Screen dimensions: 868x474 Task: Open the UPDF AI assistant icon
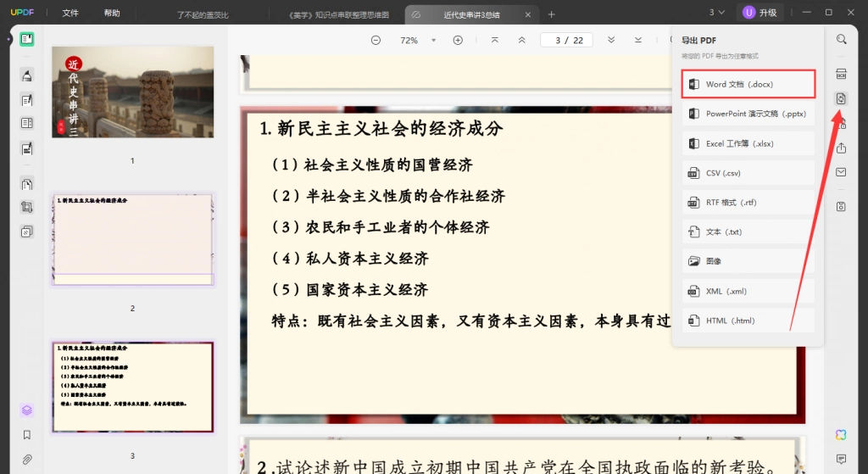841,435
